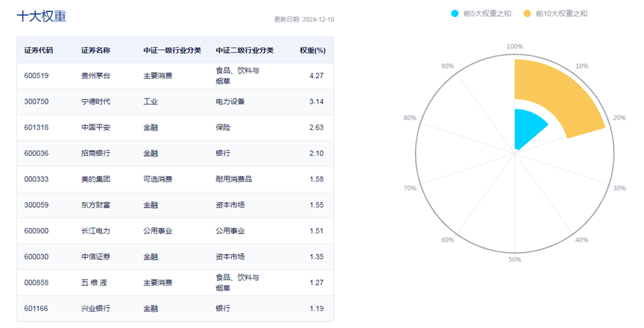
Task: Select stock code 000333
Action: [x=36, y=179]
